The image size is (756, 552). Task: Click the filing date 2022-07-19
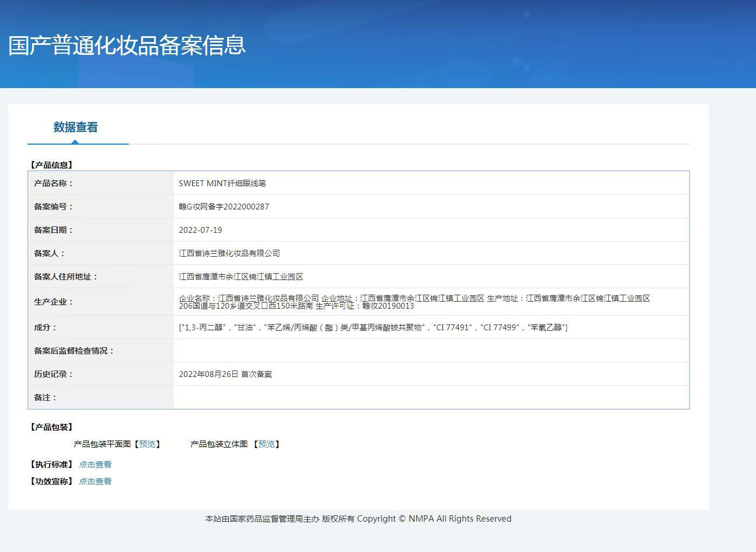tap(200, 230)
